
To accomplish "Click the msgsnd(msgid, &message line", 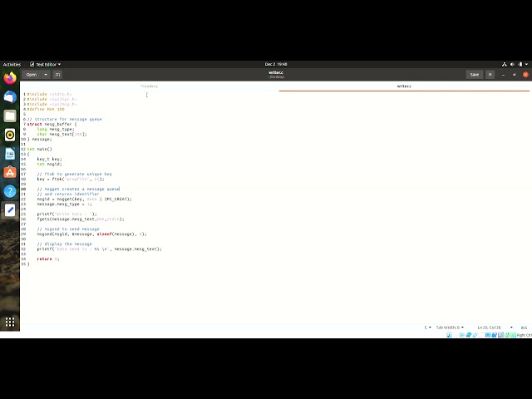I will click(91, 234).
